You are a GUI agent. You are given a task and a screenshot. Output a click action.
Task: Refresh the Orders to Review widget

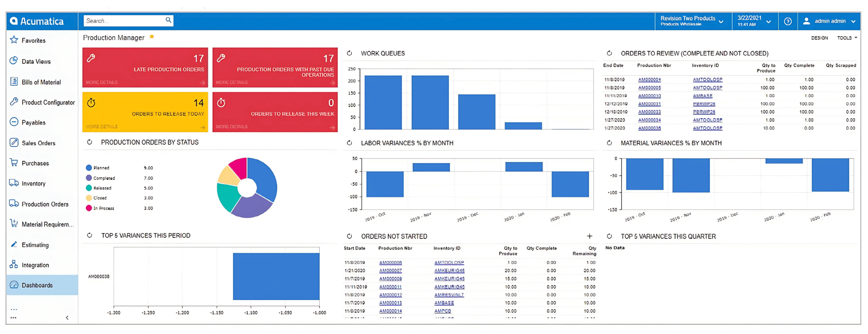pos(609,53)
